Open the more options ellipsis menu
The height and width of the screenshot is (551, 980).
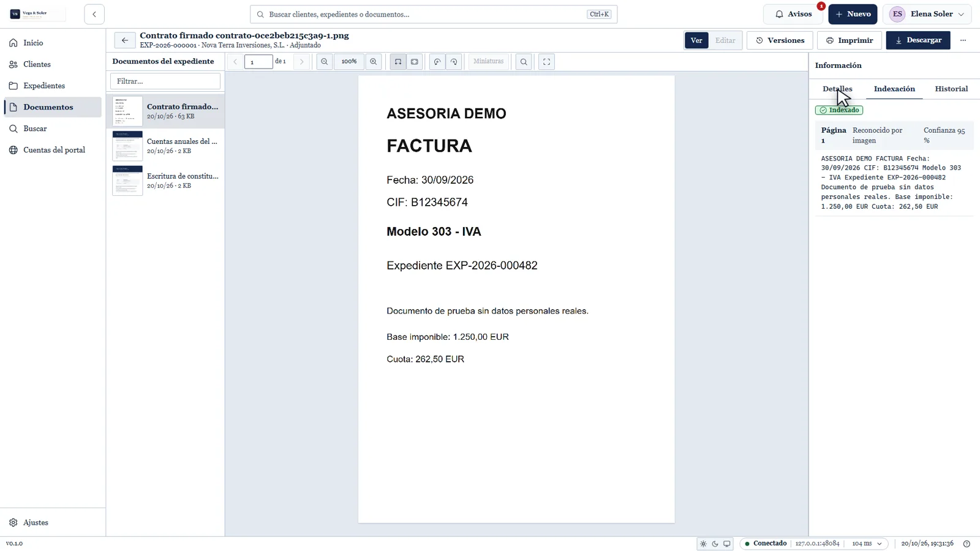click(963, 40)
